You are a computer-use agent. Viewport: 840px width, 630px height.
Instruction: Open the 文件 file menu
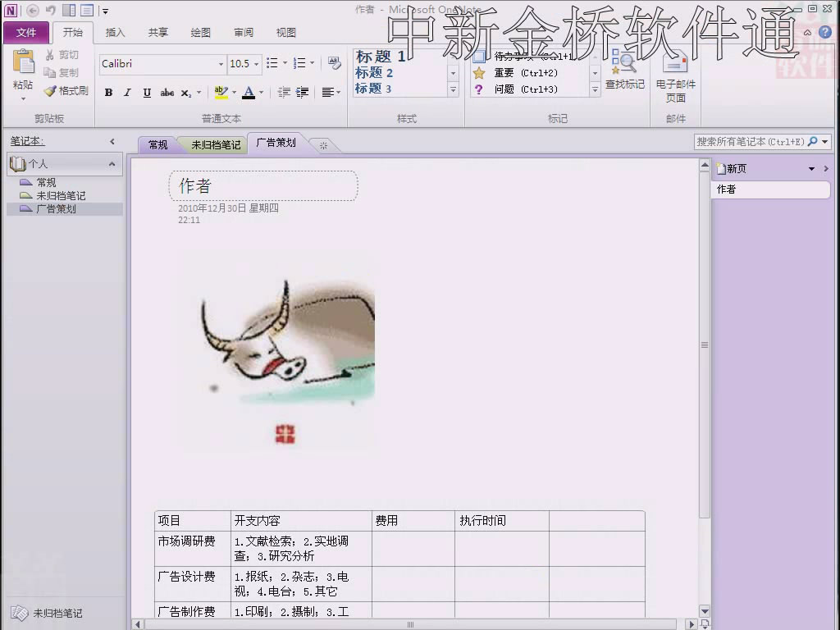(x=26, y=33)
